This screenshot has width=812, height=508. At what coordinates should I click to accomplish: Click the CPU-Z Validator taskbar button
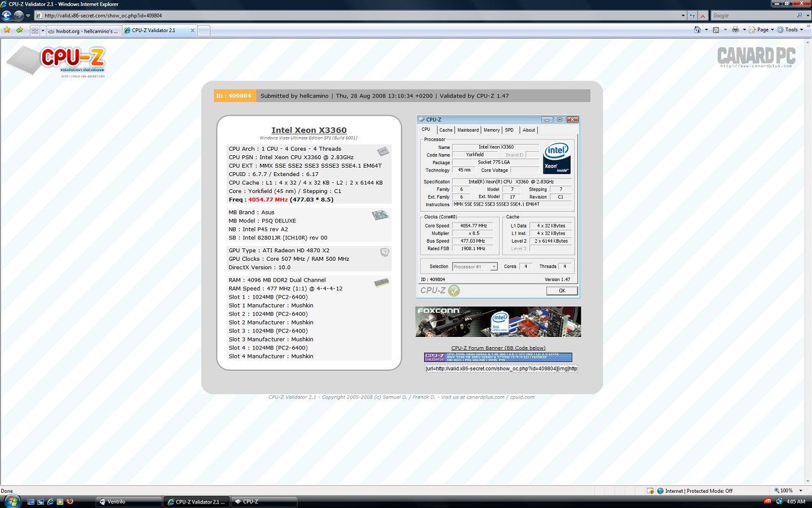click(196, 502)
